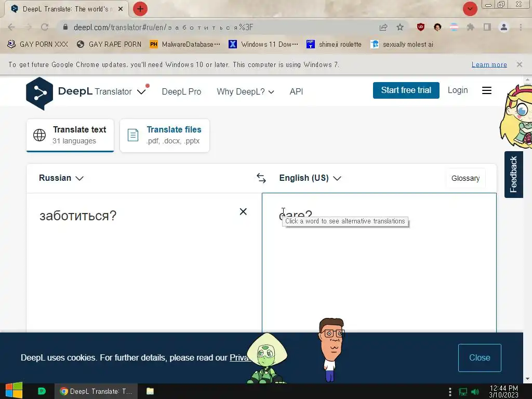Expand the English (US) target language dropdown
532x399 pixels.
point(310,178)
